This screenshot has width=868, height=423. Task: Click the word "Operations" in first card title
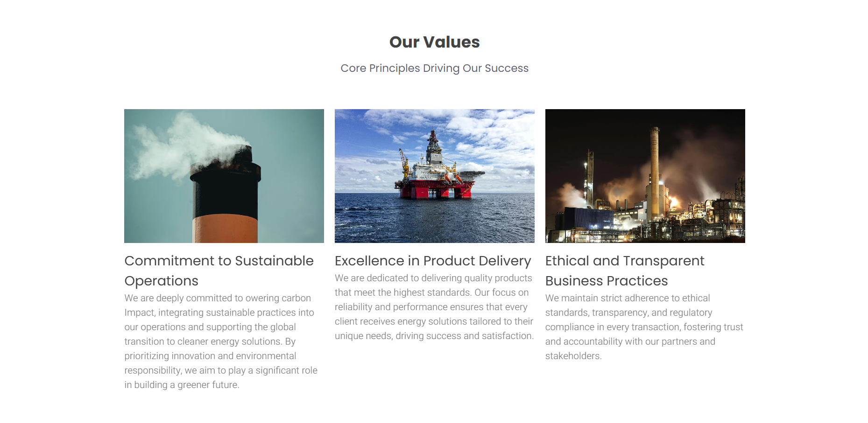coord(161,281)
